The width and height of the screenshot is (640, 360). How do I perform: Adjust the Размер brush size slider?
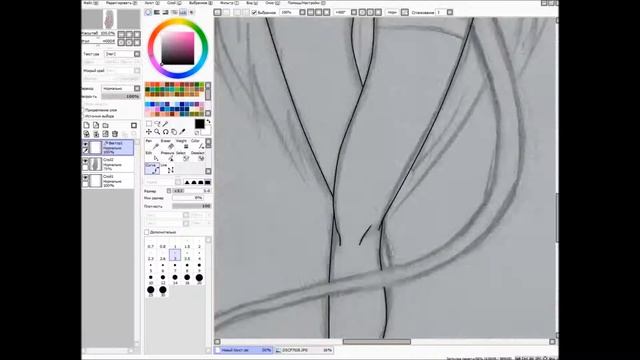click(x=191, y=191)
